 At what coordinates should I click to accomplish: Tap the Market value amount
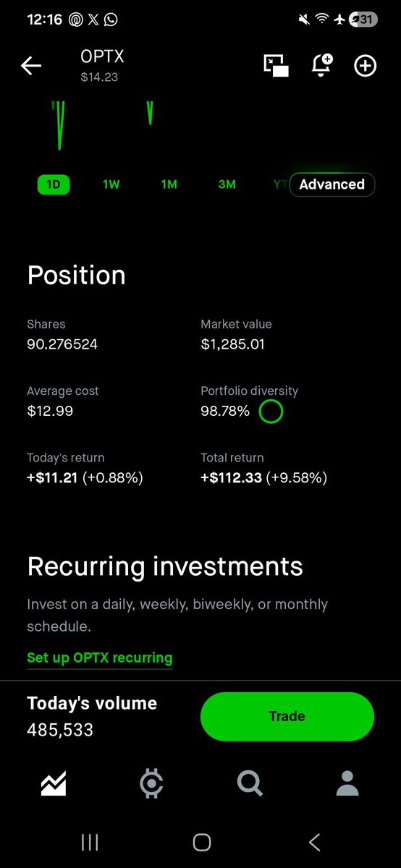point(232,344)
